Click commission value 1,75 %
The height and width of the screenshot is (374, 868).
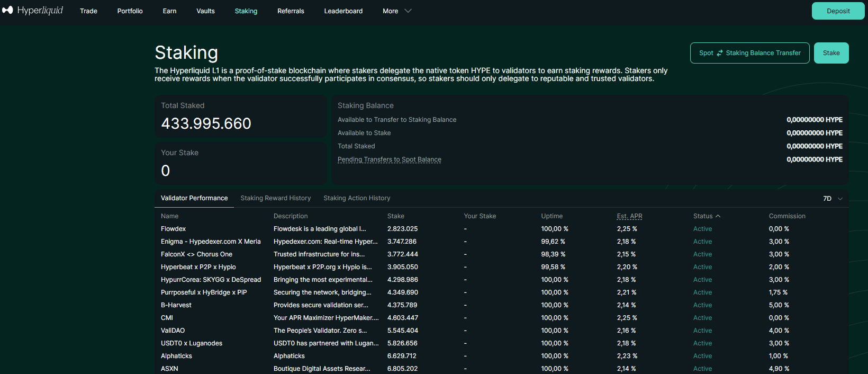click(x=778, y=292)
